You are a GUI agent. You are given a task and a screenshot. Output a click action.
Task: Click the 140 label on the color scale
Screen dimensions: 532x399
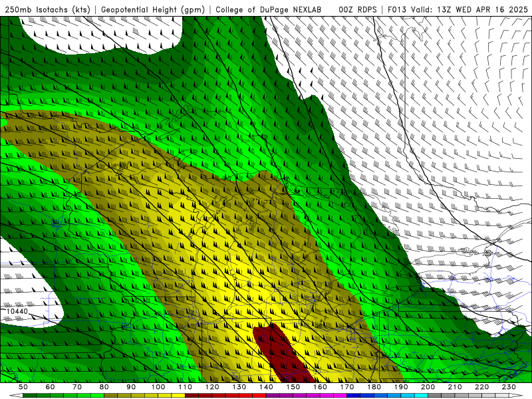click(x=267, y=387)
